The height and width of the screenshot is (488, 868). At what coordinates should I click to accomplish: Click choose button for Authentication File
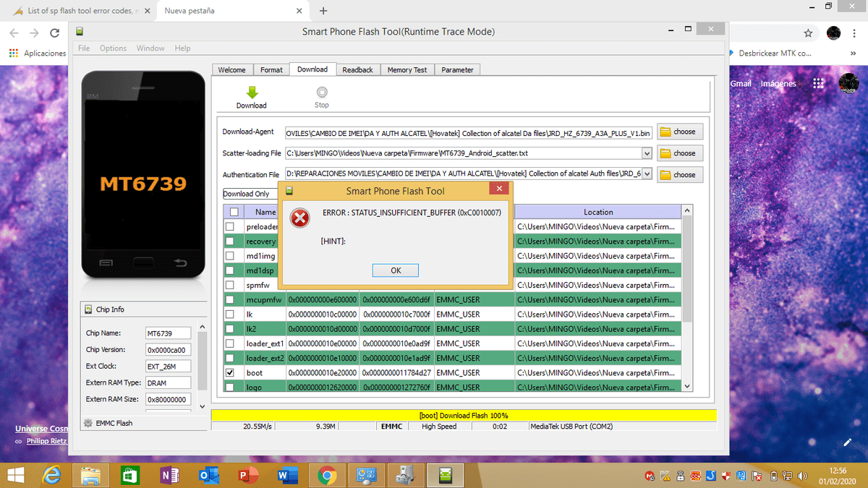click(680, 175)
